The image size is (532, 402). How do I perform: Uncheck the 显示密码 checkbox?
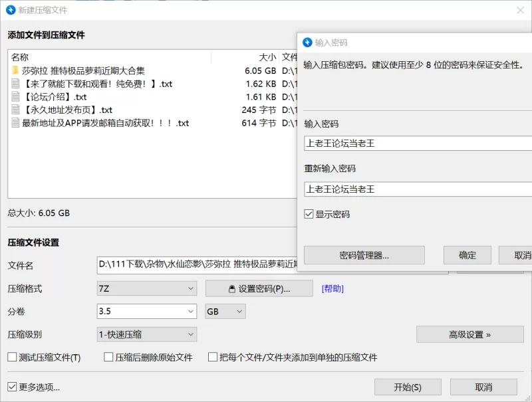coord(309,214)
